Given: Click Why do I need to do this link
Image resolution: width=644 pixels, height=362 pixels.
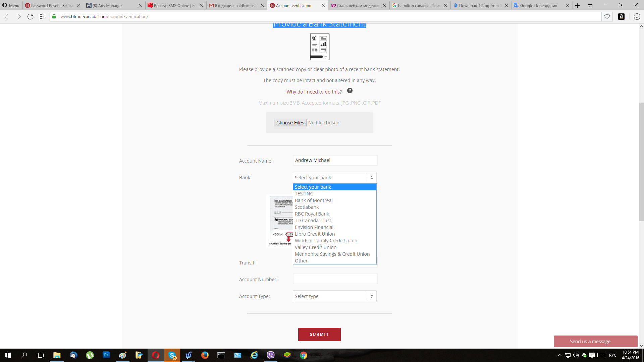Looking at the screenshot, I should (x=314, y=92).
